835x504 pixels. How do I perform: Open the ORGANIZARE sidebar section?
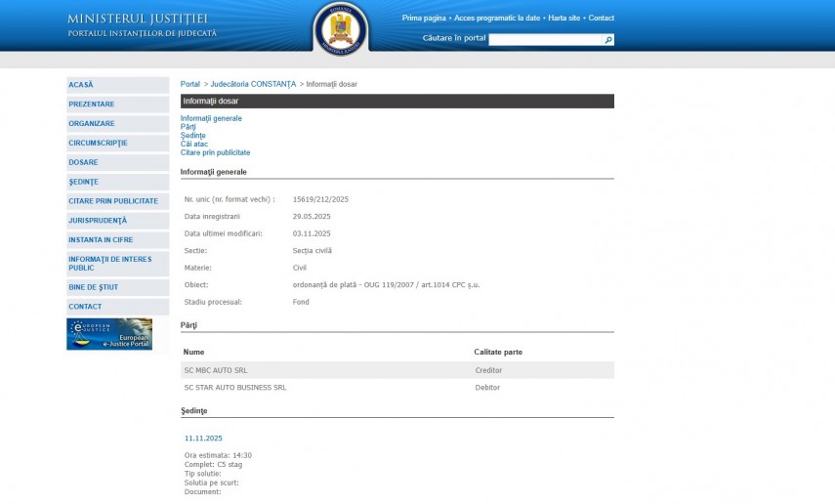(117, 124)
